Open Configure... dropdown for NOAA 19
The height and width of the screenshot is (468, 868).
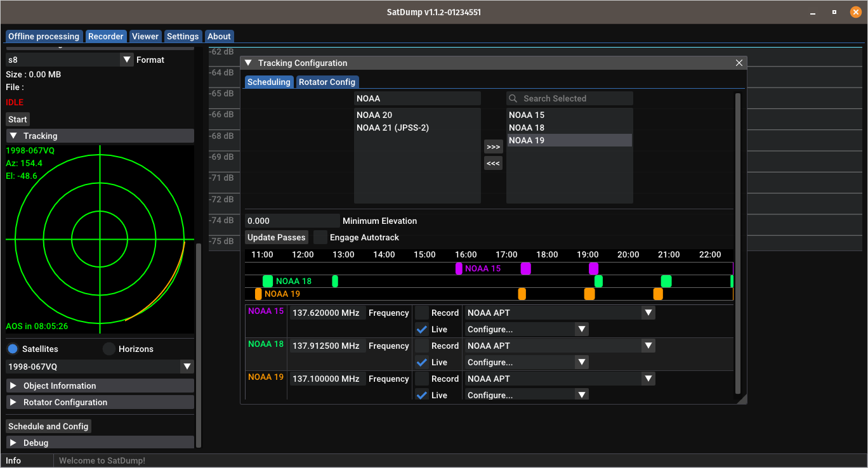click(527, 394)
